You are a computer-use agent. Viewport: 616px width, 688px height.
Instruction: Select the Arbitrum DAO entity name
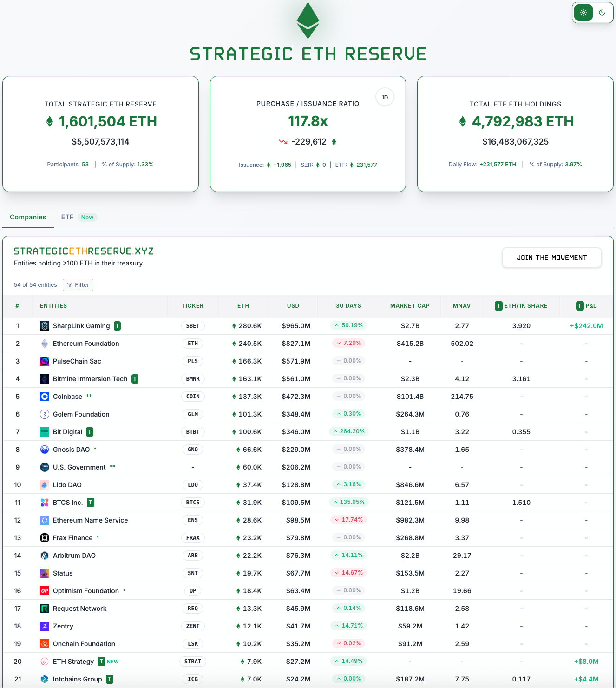74,556
